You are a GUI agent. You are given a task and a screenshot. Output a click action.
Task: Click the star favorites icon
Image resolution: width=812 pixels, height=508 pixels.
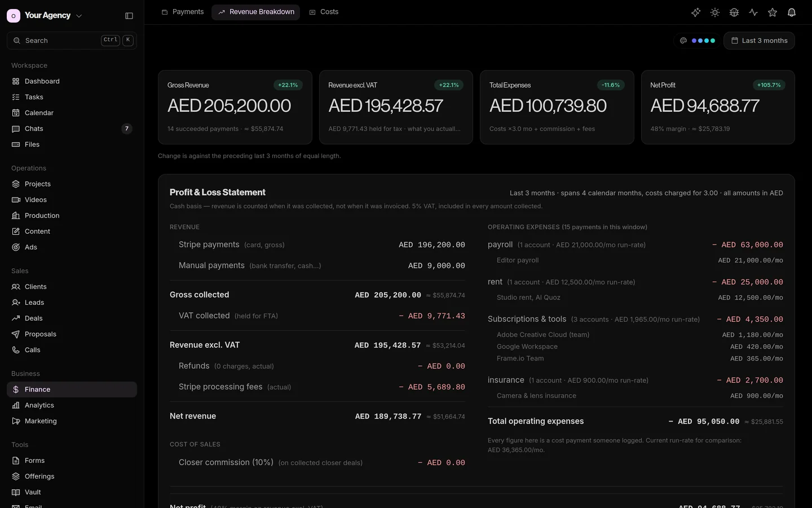click(773, 12)
